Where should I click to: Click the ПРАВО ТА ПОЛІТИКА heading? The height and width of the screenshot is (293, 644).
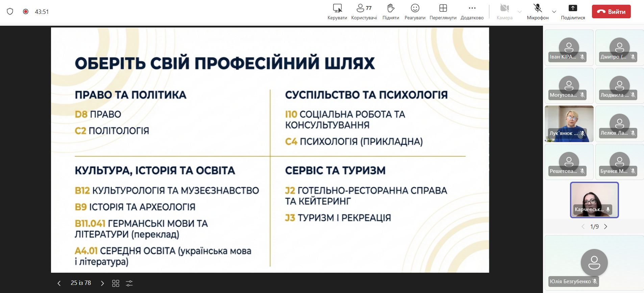pyautogui.click(x=130, y=95)
